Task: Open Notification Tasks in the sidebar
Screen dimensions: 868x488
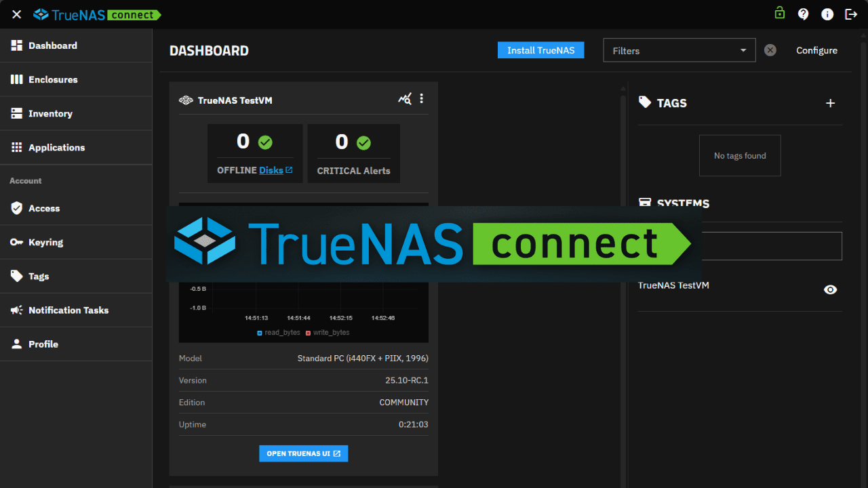Action: 76,310
